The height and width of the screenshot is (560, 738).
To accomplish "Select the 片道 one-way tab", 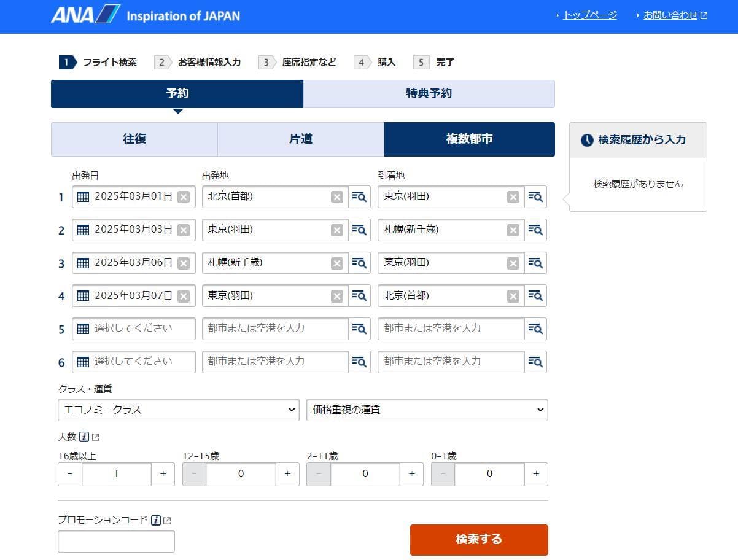I will coord(301,139).
